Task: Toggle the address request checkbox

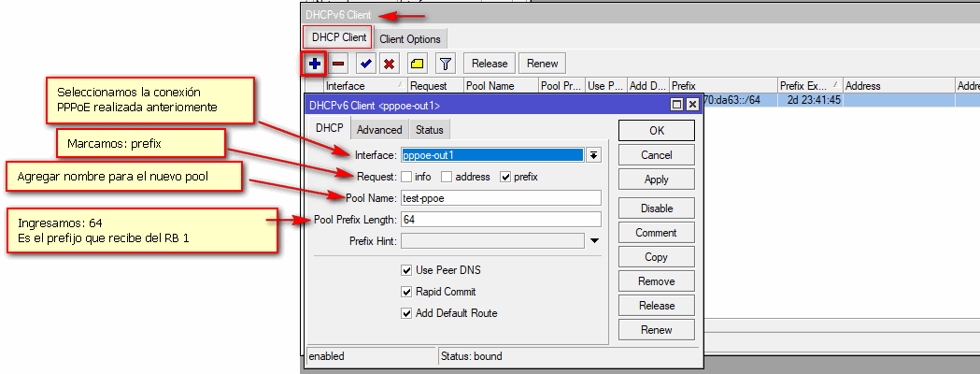Action: click(447, 177)
